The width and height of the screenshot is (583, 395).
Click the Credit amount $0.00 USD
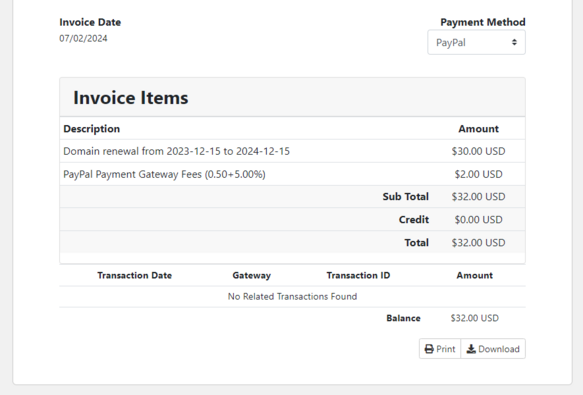point(478,219)
